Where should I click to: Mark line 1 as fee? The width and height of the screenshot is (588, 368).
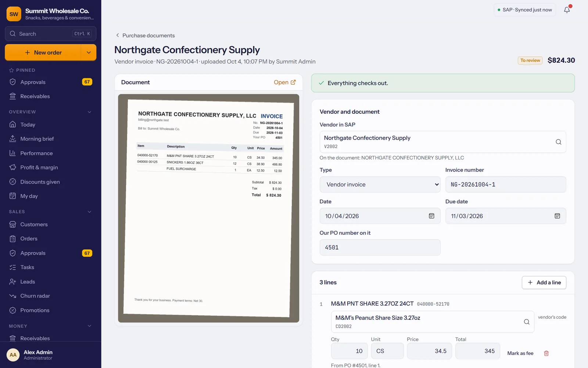point(520,353)
